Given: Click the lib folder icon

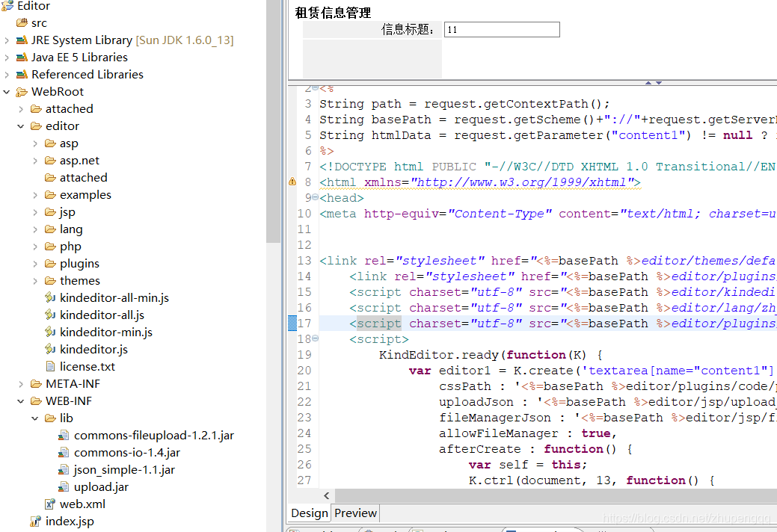Looking at the screenshot, I should [50, 418].
